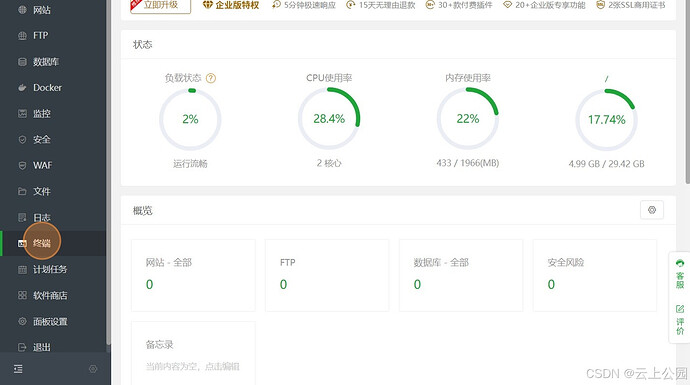Open the 数据库 - 全部 overview card

(461, 275)
